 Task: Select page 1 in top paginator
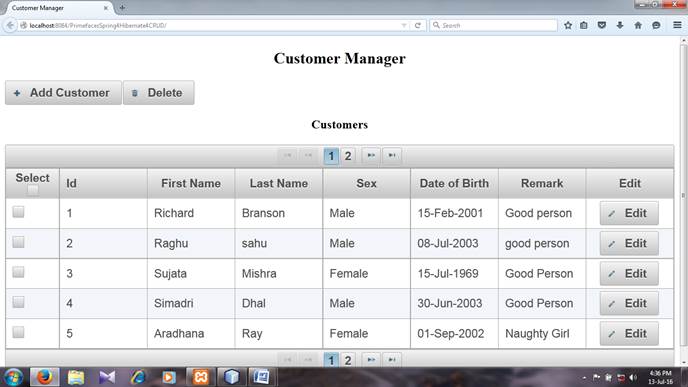(x=331, y=156)
